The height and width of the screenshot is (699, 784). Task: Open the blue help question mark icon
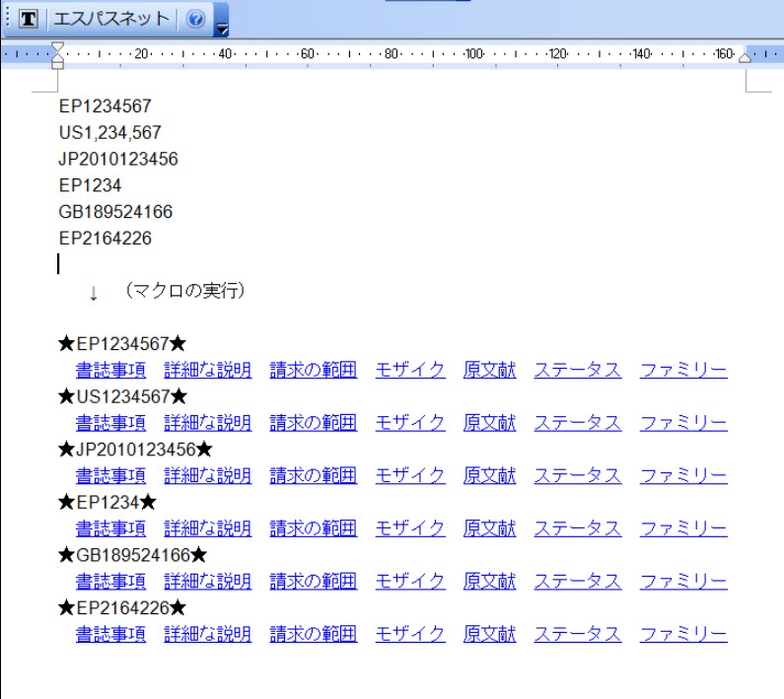coord(195,20)
